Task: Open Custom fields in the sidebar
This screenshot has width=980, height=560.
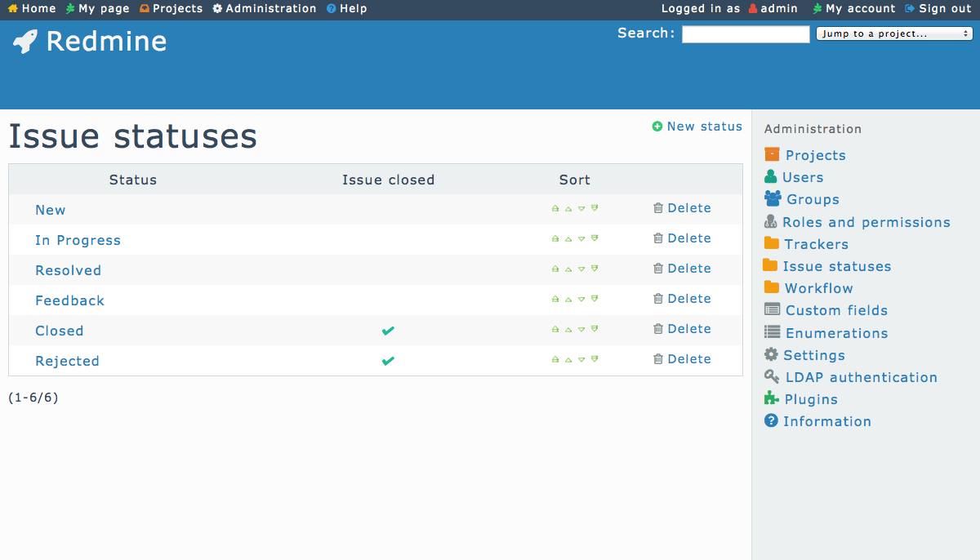Action: (x=826, y=310)
